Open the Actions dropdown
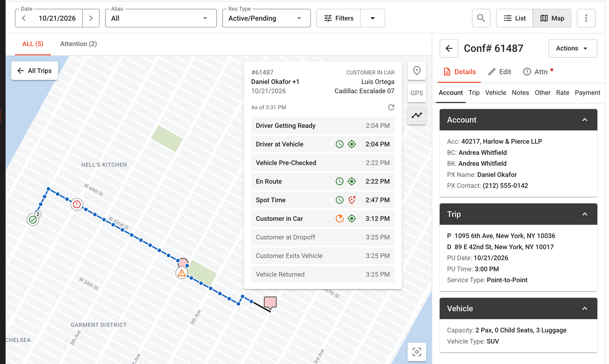This screenshot has width=609, height=364. click(x=572, y=48)
